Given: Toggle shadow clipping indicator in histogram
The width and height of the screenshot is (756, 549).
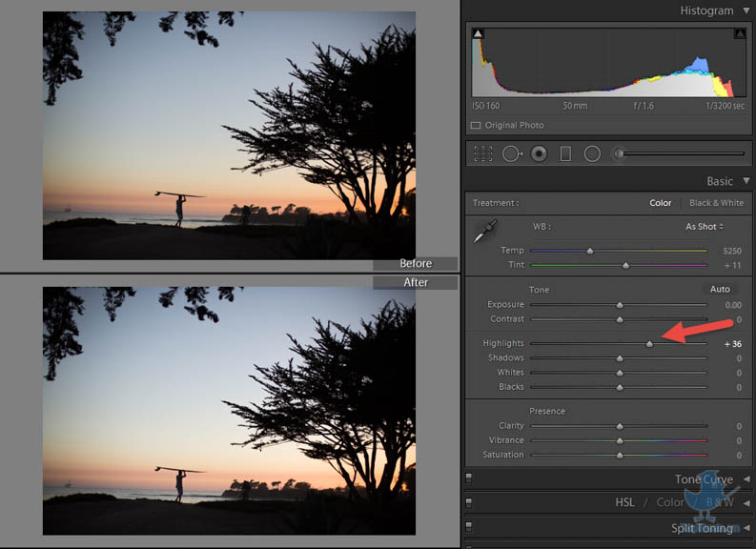Looking at the screenshot, I should click(479, 33).
